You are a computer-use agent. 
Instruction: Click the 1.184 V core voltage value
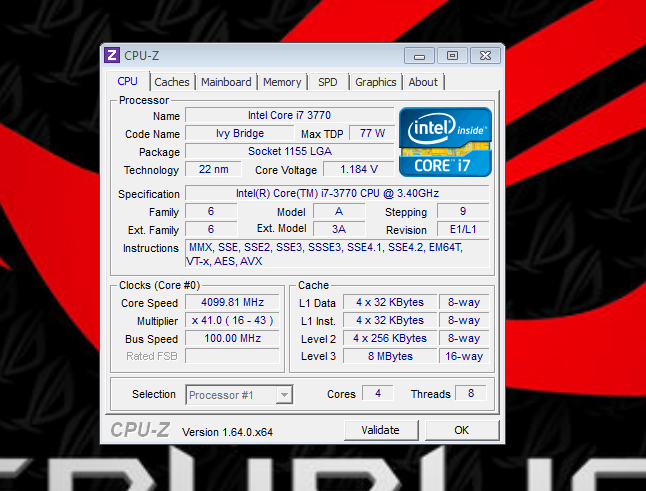point(358,169)
